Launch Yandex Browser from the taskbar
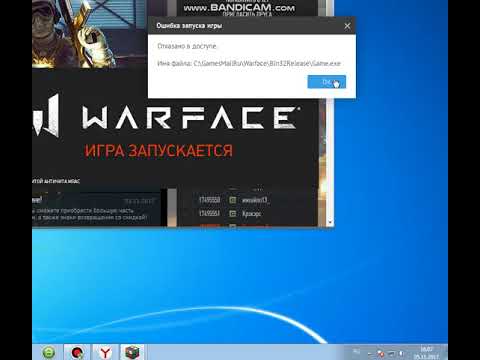Viewport: 480px width, 360px height. [x=105, y=353]
